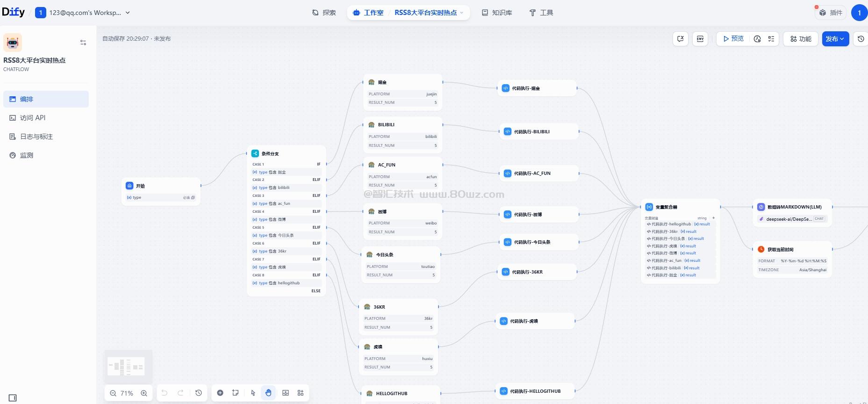Open change history icon in bottom toolbar
Screen dimensions: 868x404
[199, 393]
